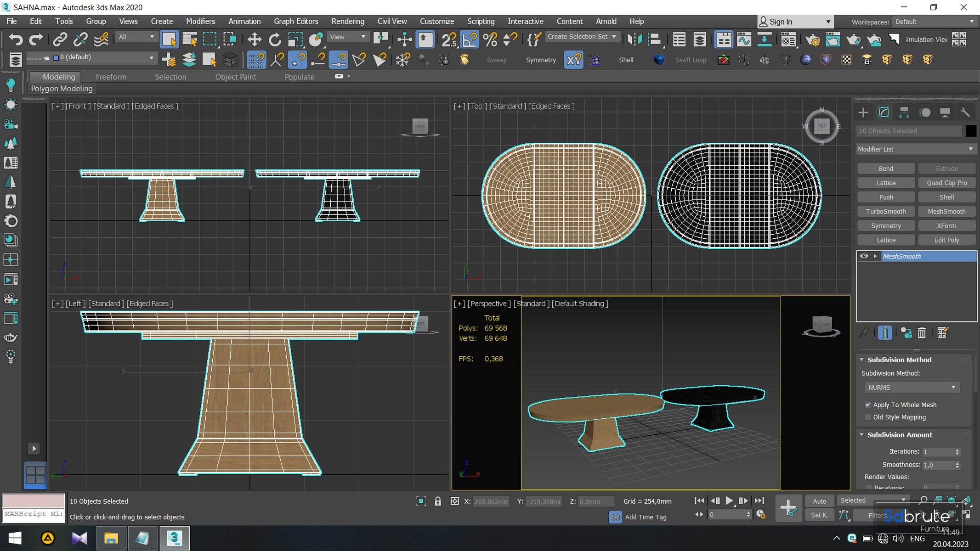Collapse the Subdivision Amount rollout
The width and height of the screenshot is (980, 551).
coord(862,435)
